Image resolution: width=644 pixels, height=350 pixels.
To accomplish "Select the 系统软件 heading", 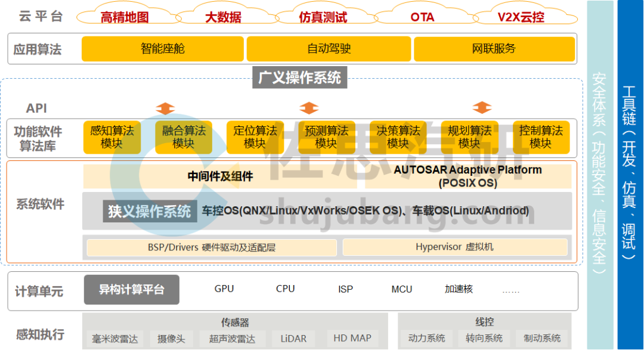I will click(x=40, y=204).
